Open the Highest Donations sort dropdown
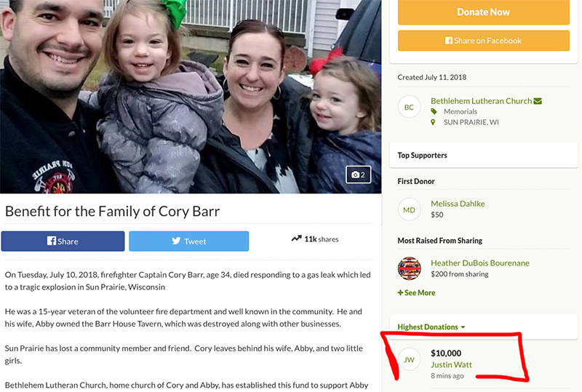Screen dimensions: 582x392 (x=431, y=327)
